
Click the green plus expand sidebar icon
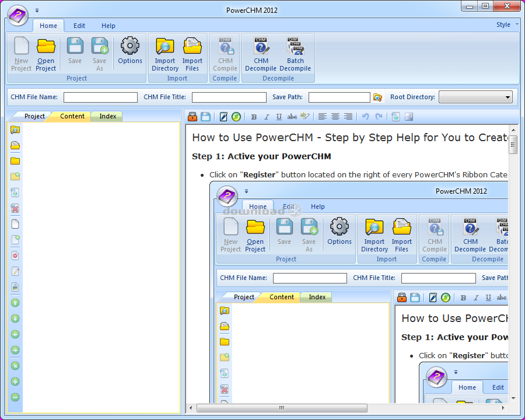[15, 381]
